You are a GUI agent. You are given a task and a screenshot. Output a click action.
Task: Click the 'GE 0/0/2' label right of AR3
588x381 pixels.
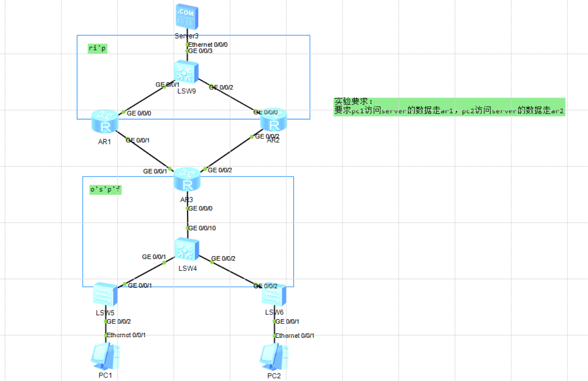point(220,170)
